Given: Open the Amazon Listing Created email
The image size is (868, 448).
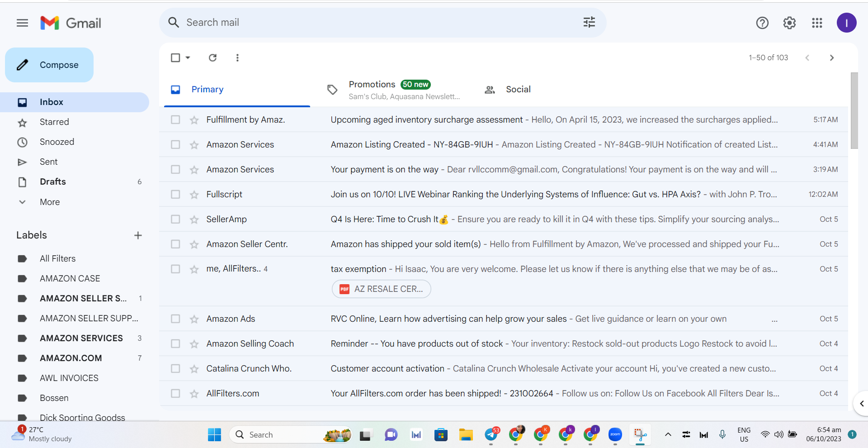Looking at the screenshot, I should [504, 144].
